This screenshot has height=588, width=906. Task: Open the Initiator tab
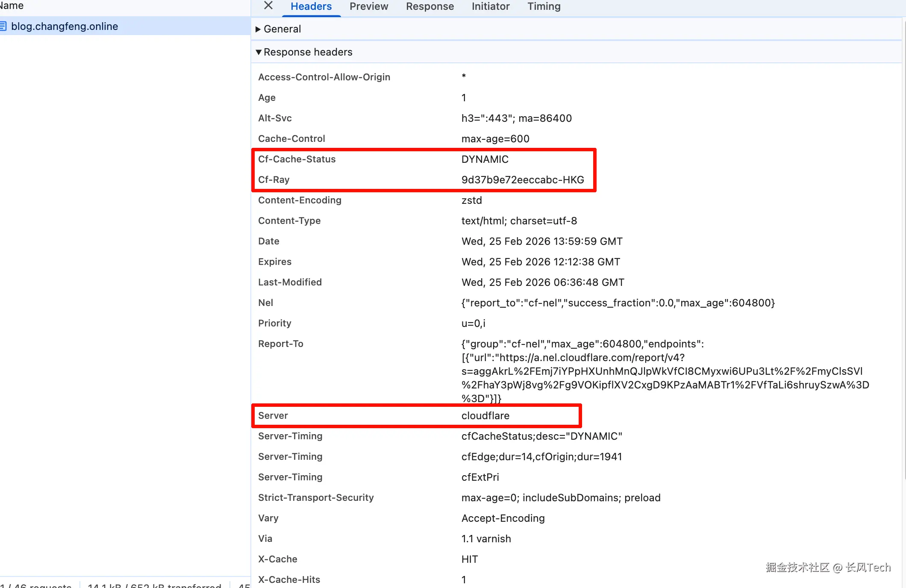[490, 6]
